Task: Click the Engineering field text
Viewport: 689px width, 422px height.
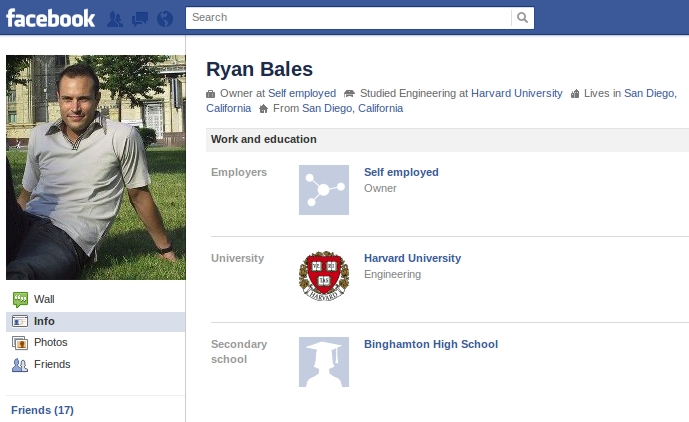Action: 392,274
